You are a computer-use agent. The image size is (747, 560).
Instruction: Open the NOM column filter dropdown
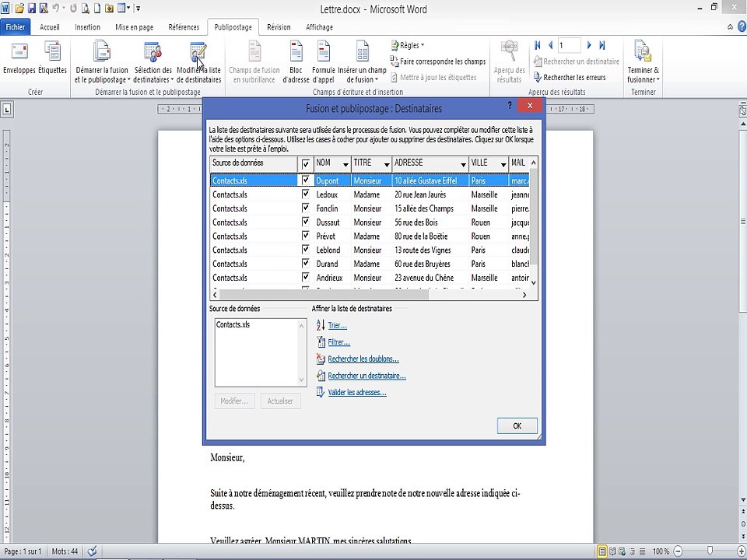[x=345, y=165]
